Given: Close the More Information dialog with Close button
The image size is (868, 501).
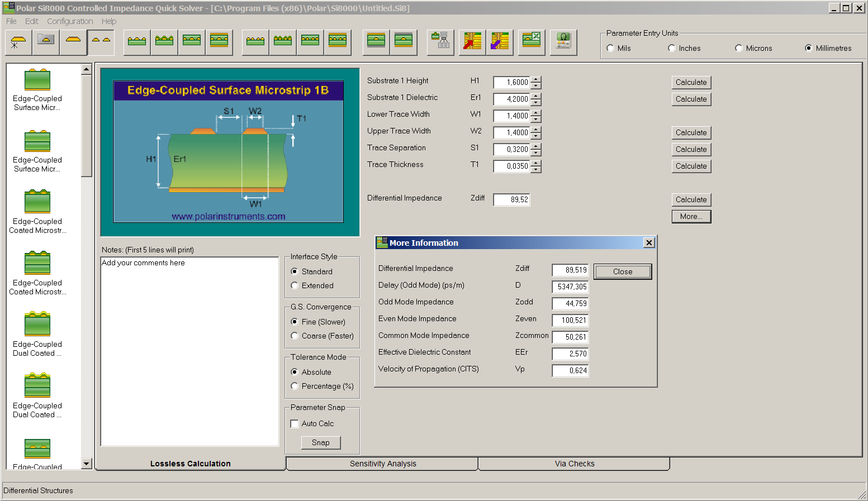Looking at the screenshot, I should pos(623,271).
